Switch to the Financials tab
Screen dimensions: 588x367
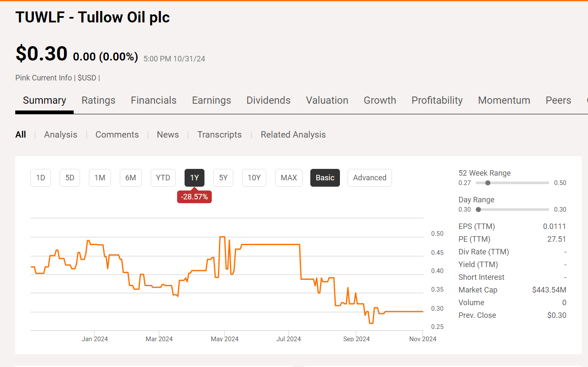[153, 100]
